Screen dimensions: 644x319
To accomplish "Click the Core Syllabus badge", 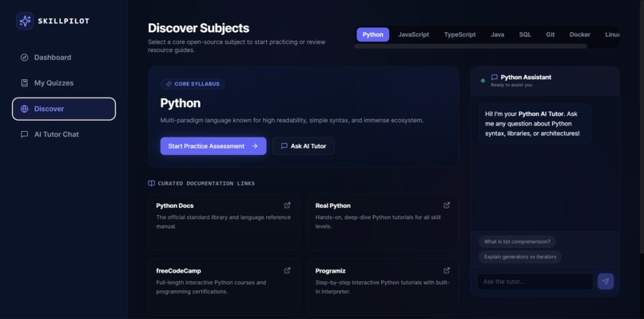I will coord(193,84).
